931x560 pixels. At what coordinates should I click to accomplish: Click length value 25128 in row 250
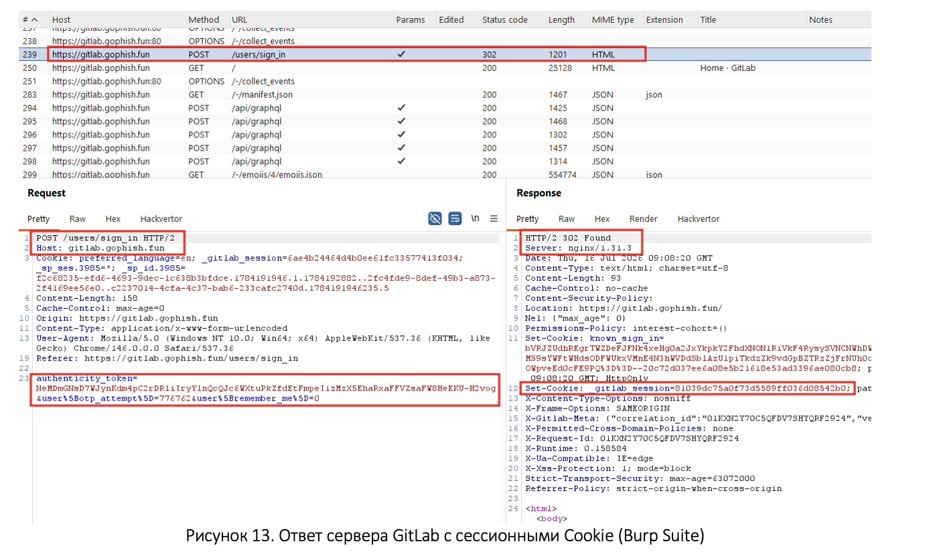[560, 68]
